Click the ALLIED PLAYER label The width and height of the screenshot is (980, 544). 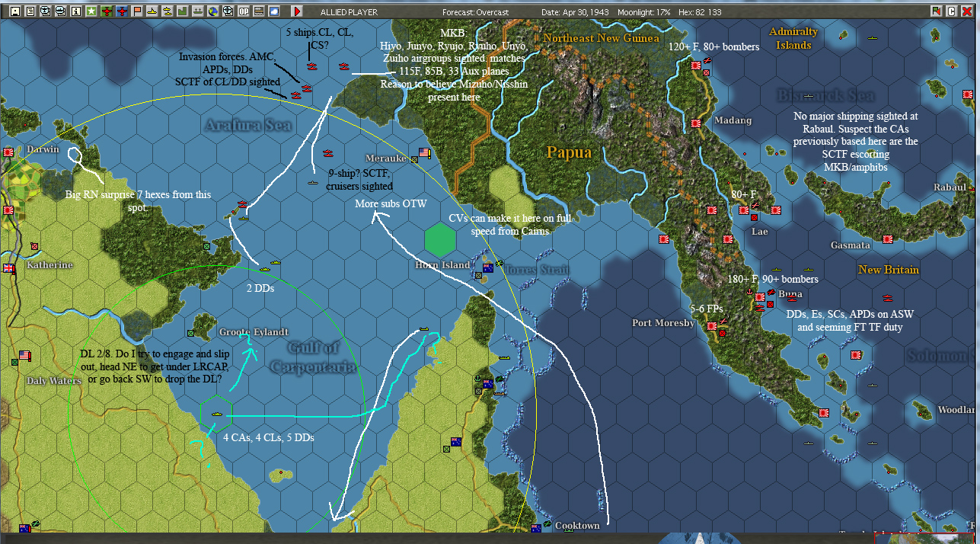[x=347, y=12]
